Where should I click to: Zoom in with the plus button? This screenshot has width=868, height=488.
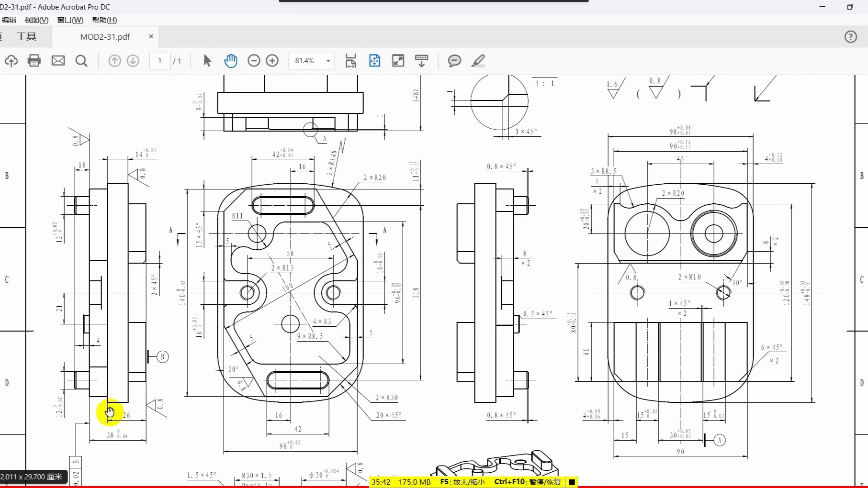pyautogui.click(x=272, y=61)
